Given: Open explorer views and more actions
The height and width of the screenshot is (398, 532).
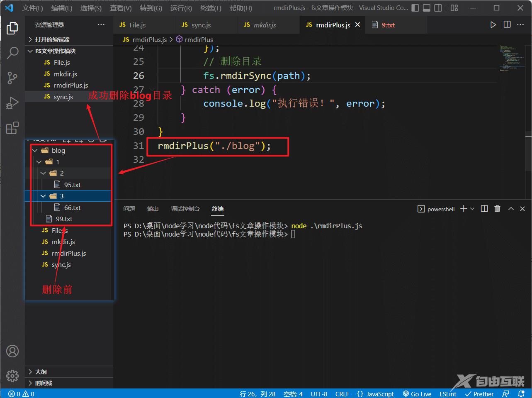Looking at the screenshot, I should [101, 25].
